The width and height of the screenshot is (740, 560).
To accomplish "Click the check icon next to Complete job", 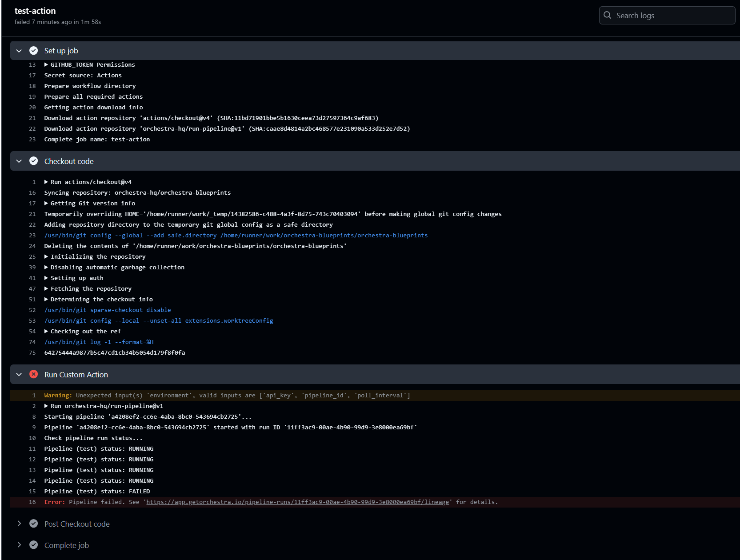I will pos(34,545).
